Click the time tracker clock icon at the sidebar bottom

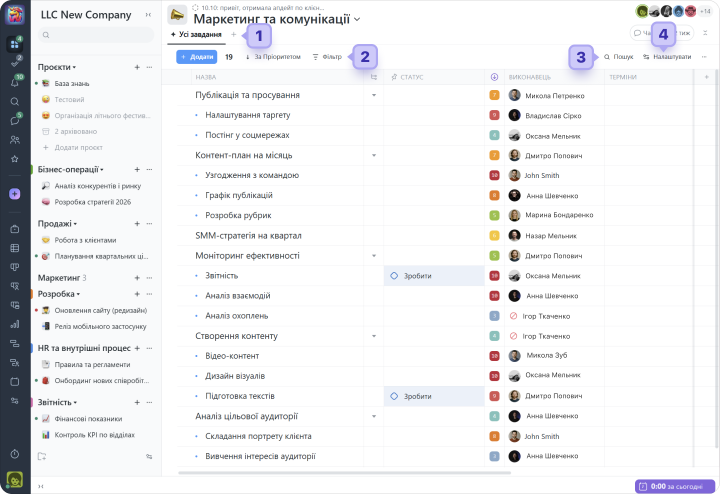(14, 454)
